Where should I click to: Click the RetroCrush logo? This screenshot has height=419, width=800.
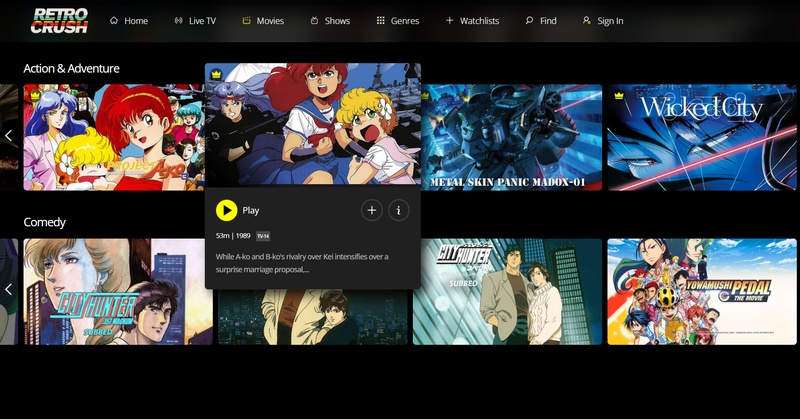click(59, 20)
